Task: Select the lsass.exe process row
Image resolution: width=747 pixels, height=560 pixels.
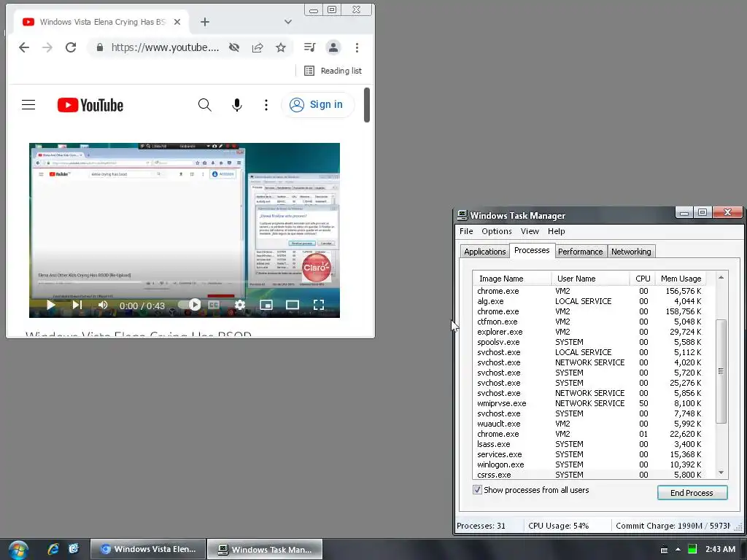Action: pos(589,444)
